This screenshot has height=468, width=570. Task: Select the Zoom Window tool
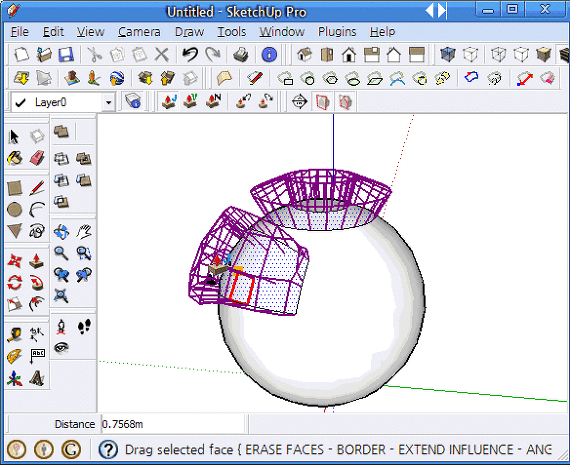pos(84,253)
